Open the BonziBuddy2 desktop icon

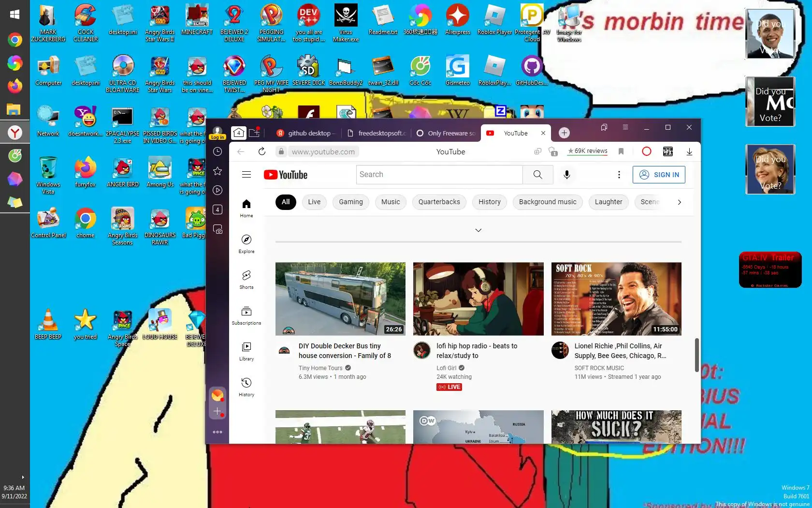[x=346, y=71]
